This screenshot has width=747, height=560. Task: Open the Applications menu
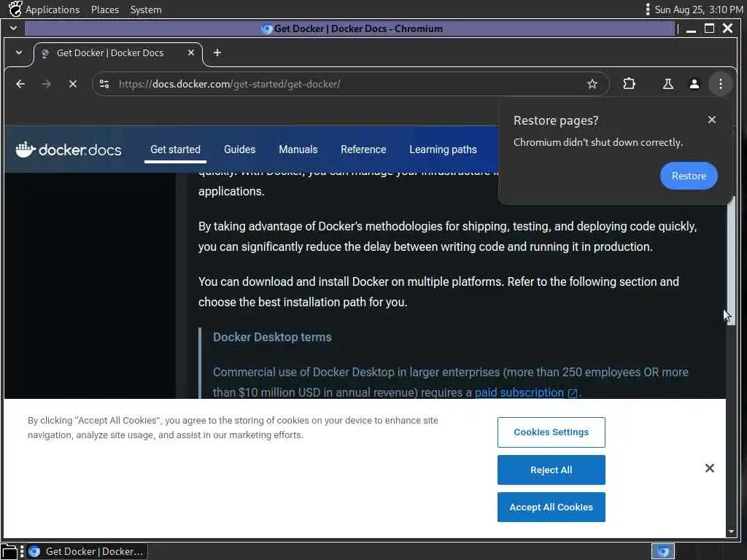(53, 9)
